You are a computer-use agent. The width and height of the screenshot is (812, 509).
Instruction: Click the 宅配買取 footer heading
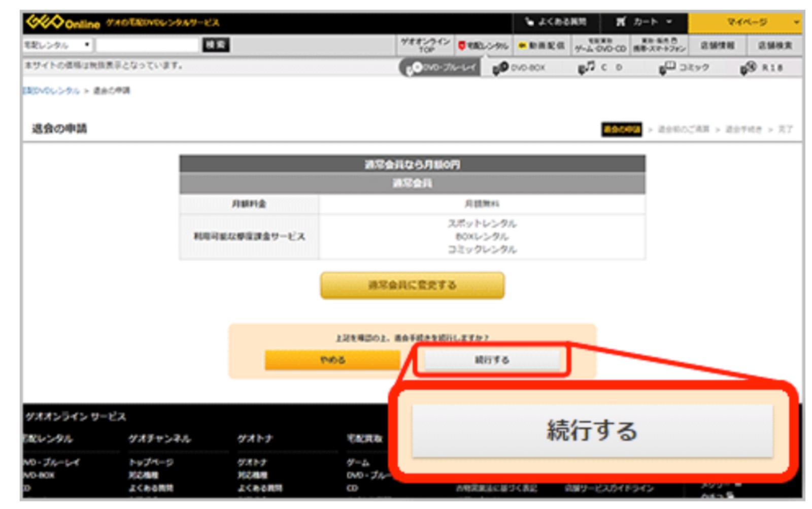click(x=364, y=439)
